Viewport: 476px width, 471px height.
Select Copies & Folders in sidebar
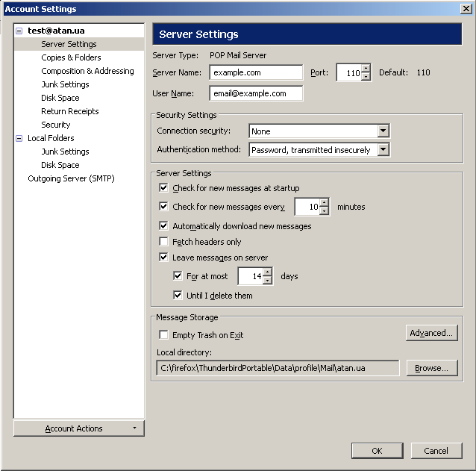[x=71, y=57]
